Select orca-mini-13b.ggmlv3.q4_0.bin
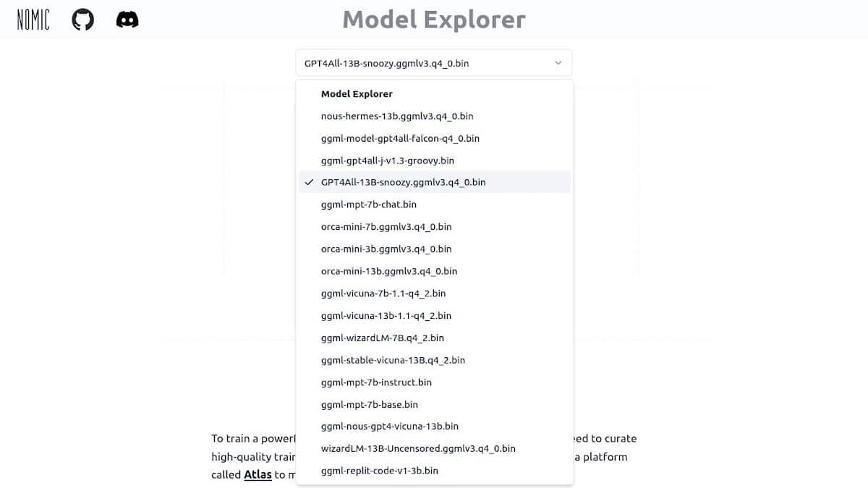The height and width of the screenshot is (488, 868). pos(389,271)
